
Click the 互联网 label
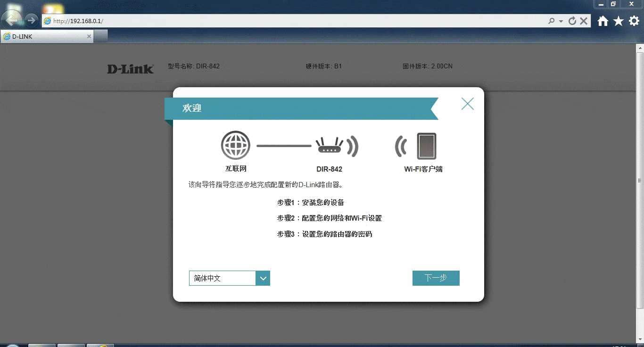[236, 169]
